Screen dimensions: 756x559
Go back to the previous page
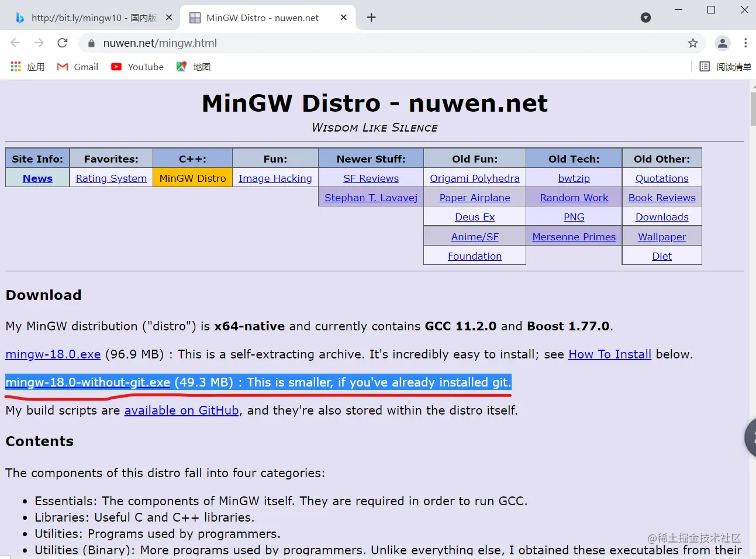tap(16, 43)
